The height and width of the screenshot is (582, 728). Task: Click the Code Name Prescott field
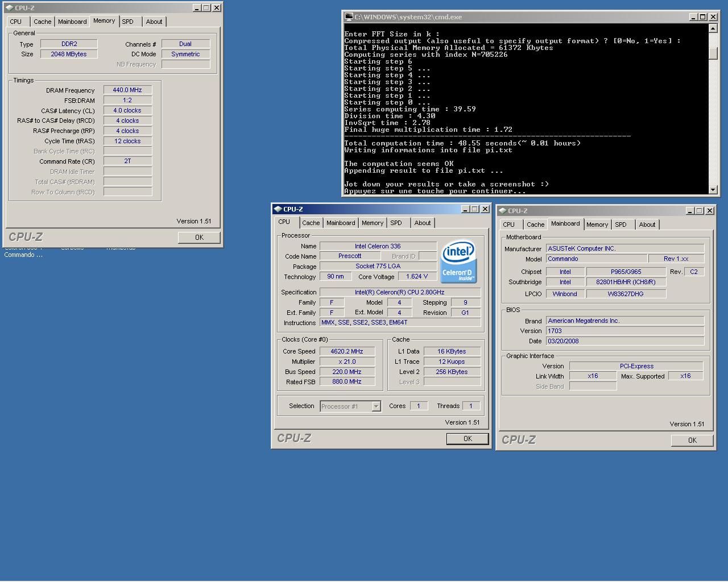click(x=350, y=256)
